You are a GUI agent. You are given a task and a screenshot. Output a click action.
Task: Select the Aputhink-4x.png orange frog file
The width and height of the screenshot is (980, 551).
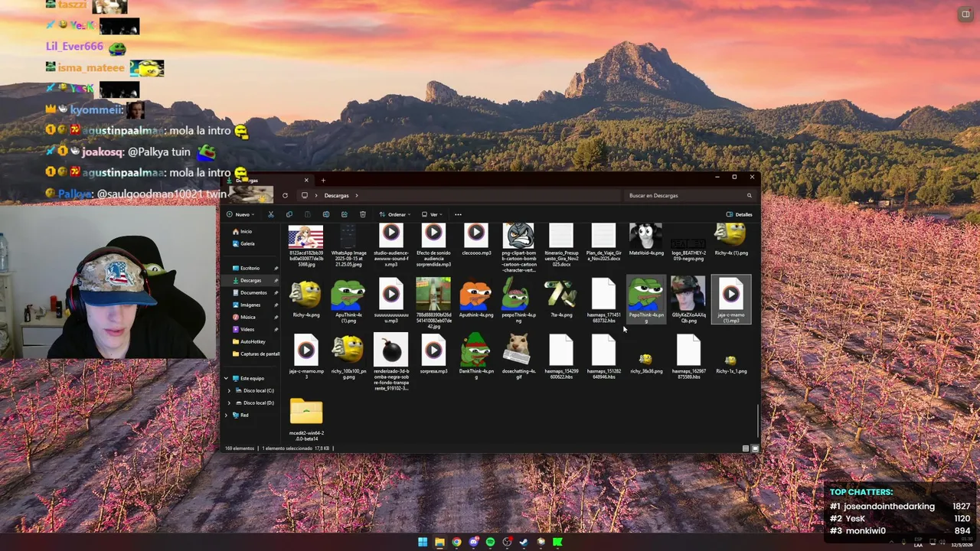point(476,298)
